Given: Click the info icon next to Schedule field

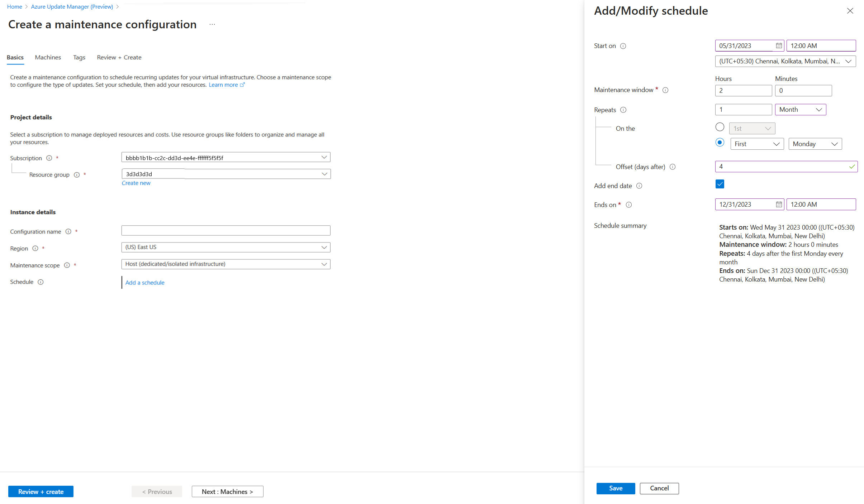Looking at the screenshot, I should click(40, 282).
